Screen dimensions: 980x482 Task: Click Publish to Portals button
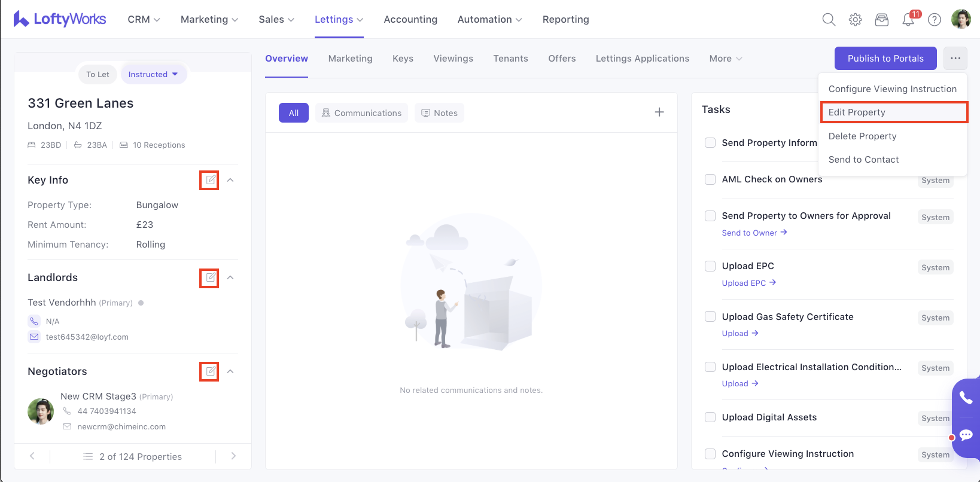(x=885, y=59)
